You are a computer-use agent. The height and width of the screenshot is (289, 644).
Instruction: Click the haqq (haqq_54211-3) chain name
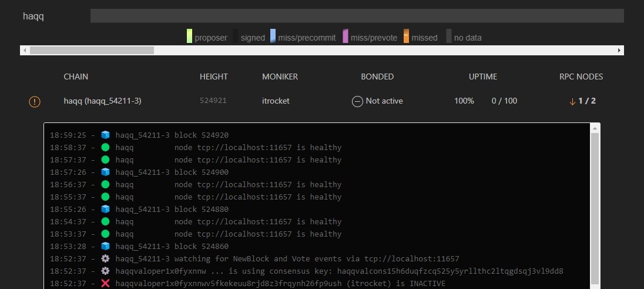pos(102,101)
